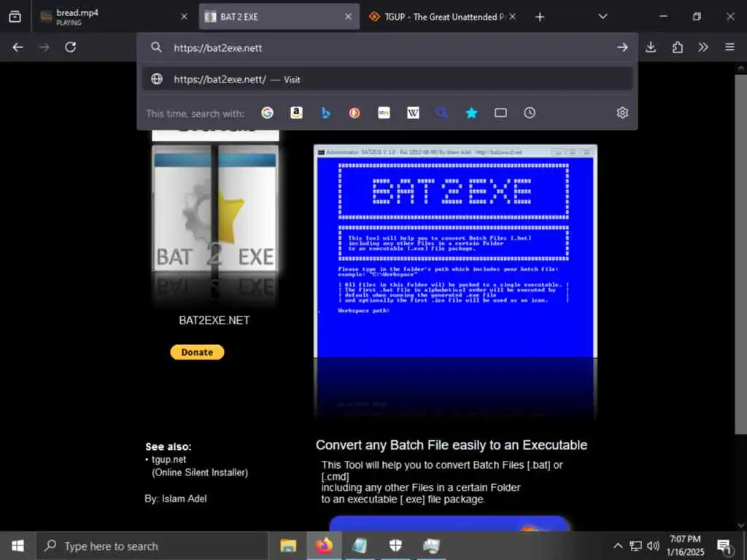Expand more tools overflow chevron
Viewport: 747px width, 560px height.
(703, 47)
